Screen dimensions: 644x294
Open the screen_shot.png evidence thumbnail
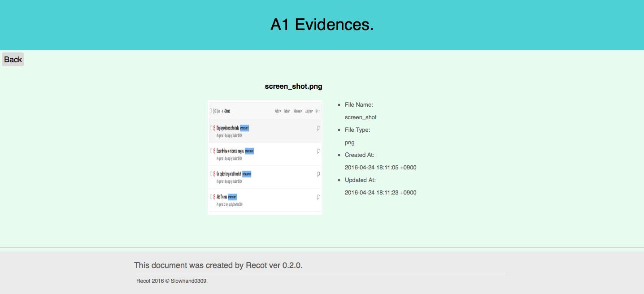tap(265, 158)
